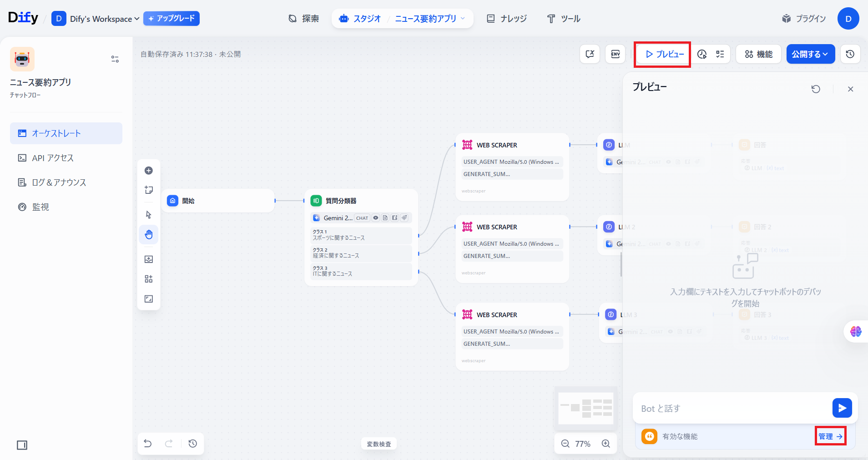Add a note with the sticky note icon
Image resolution: width=868 pixels, height=460 pixels.
tap(148, 190)
